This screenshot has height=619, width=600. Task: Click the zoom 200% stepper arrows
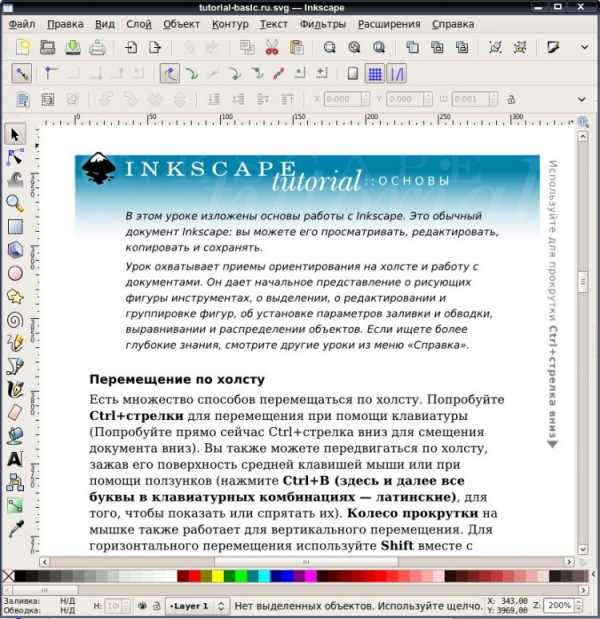click(x=578, y=605)
